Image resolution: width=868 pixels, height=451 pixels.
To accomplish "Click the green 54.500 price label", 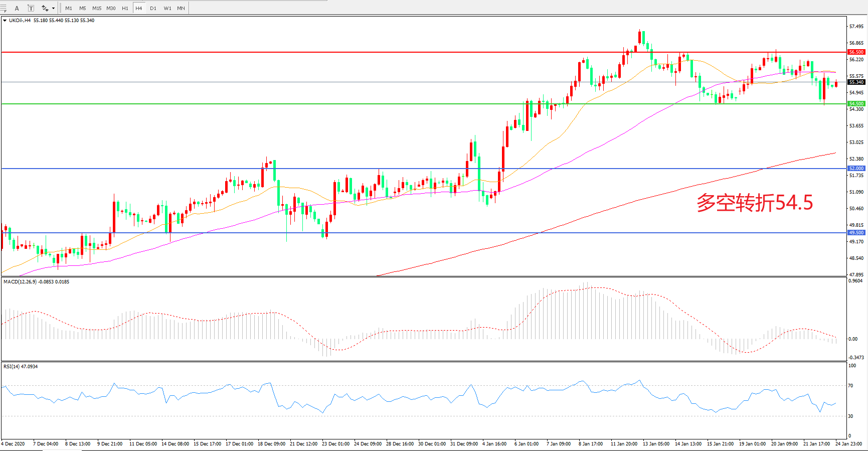I will click(x=856, y=104).
